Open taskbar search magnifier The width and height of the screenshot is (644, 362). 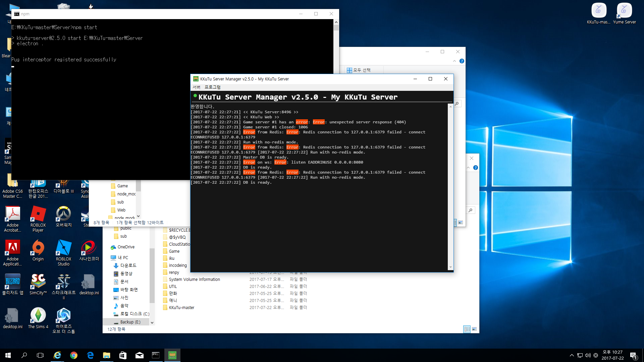point(24,355)
